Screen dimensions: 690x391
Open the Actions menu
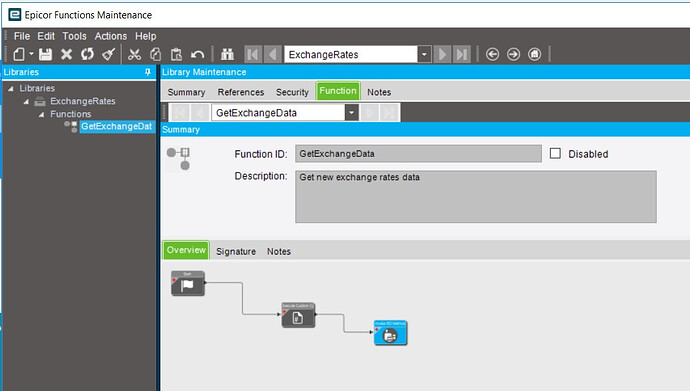111,36
